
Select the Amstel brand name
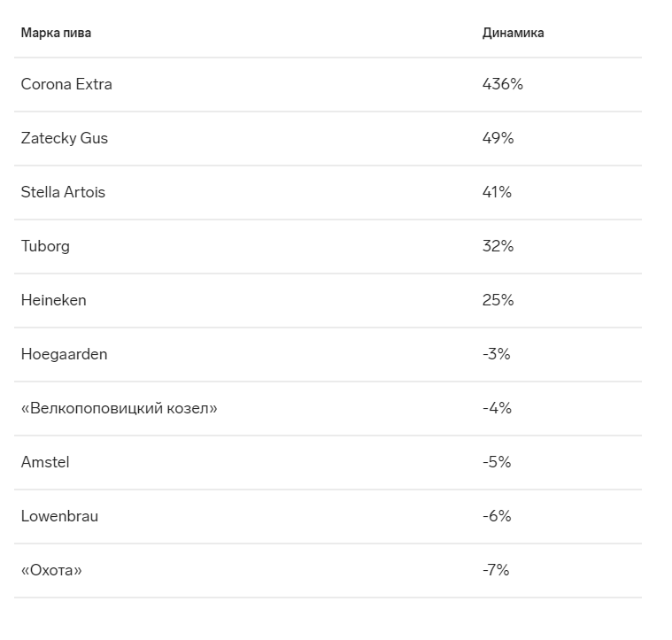click(x=45, y=462)
